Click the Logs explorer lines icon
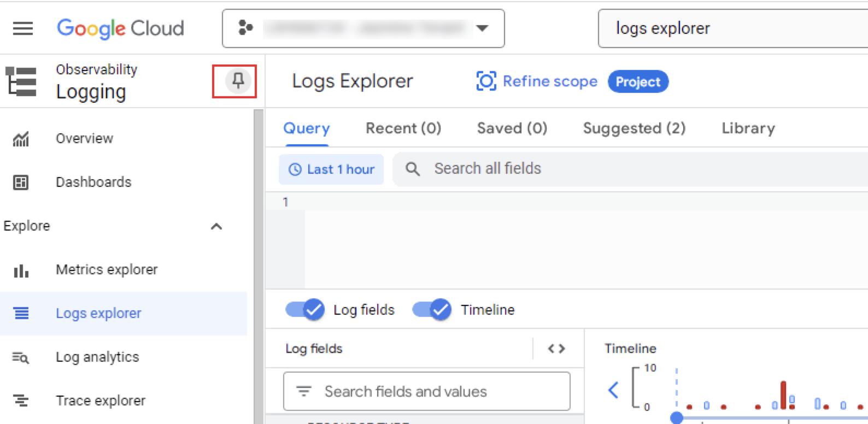The height and width of the screenshot is (424, 868). (x=21, y=313)
